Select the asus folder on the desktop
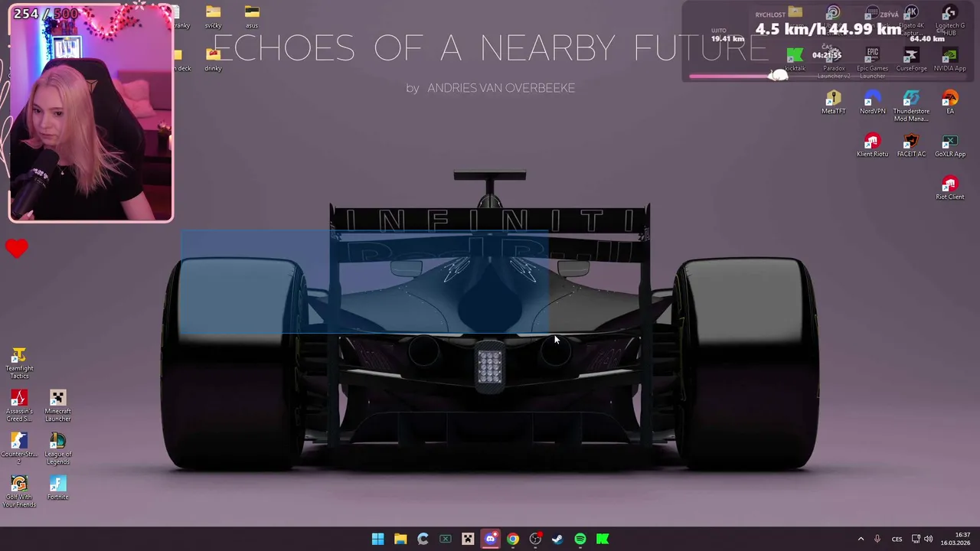Screen dimensions: 980x551 point(252,17)
